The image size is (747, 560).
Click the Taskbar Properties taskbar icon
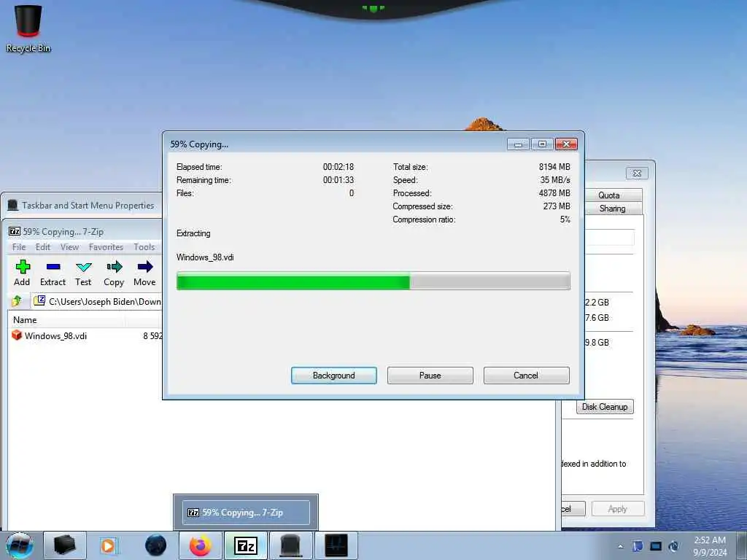point(290,545)
